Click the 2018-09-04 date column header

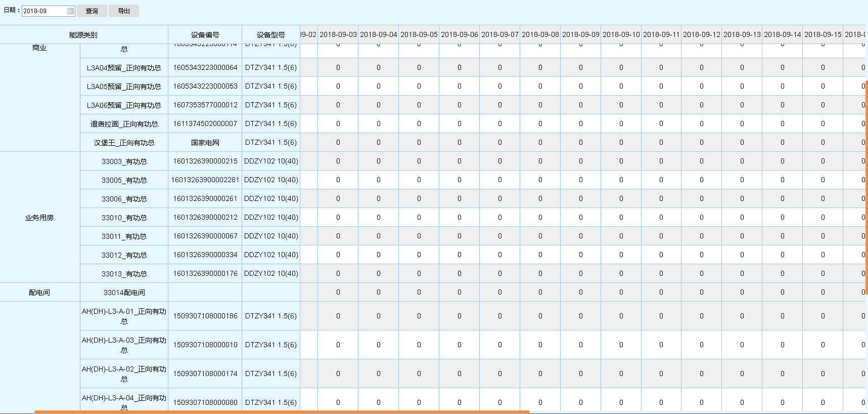point(379,34)
